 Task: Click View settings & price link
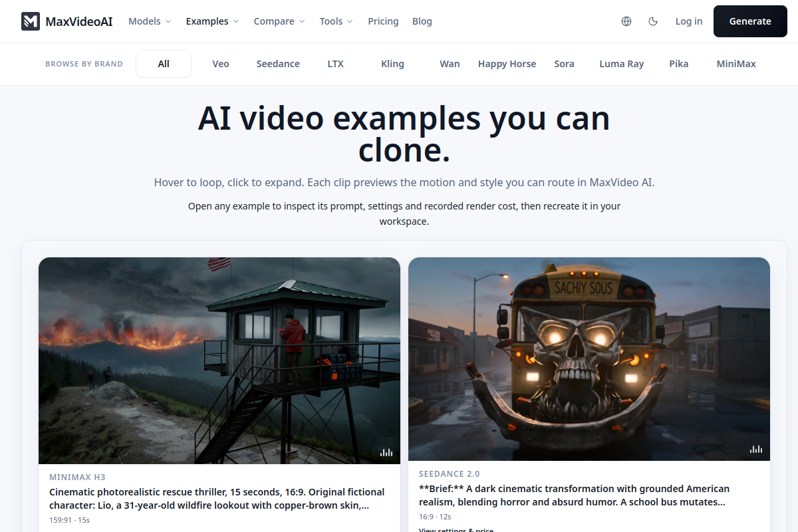point(456,530)
